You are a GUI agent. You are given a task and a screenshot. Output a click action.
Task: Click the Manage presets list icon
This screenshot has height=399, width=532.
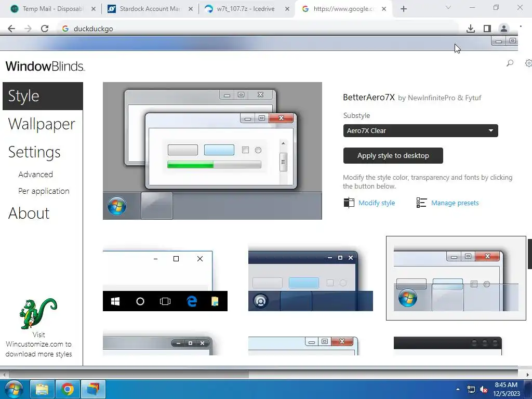point(421,203)
